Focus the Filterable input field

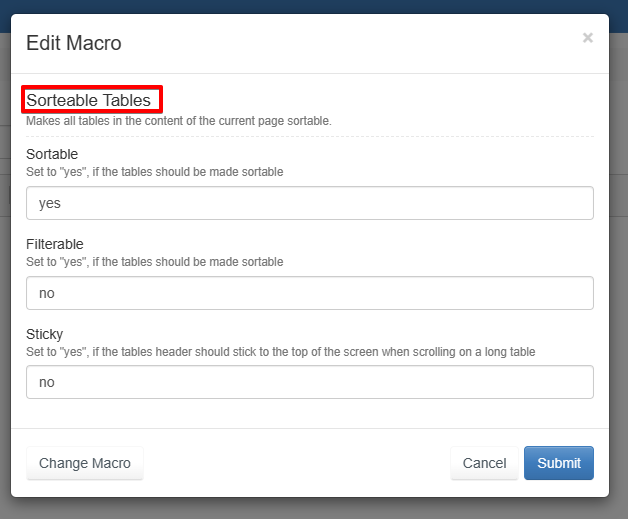click(310, 293)
